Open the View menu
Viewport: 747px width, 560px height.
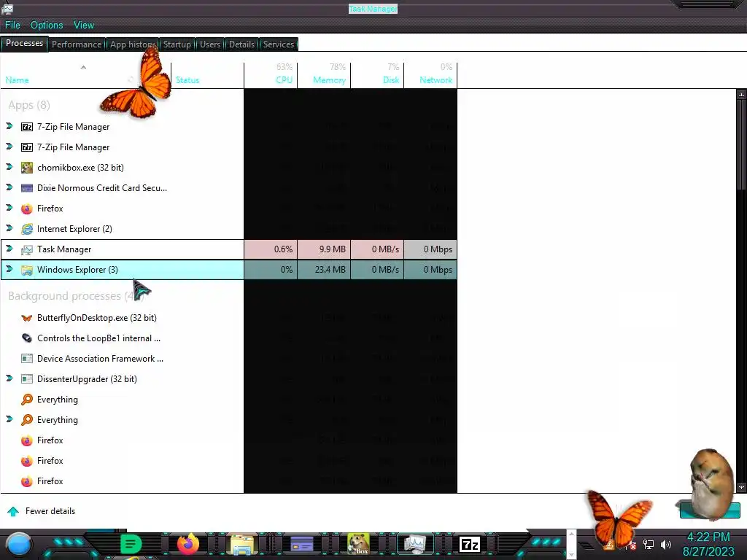tap(84, 26)
